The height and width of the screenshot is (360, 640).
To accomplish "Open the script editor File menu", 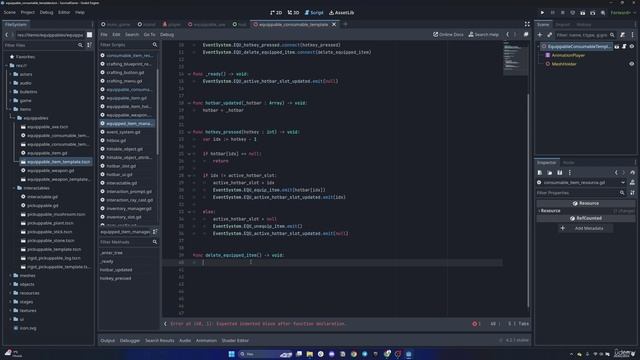I will (x=104, y=35).
